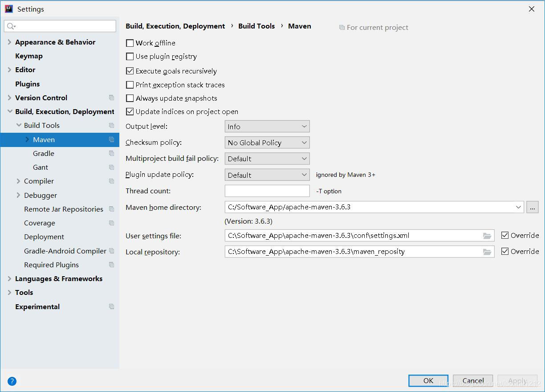Open Maven home directory dropdown arrow
Image resolution: width=545 pixels, height=392 pixels.
pyautogui.click(x=518, y=207)
